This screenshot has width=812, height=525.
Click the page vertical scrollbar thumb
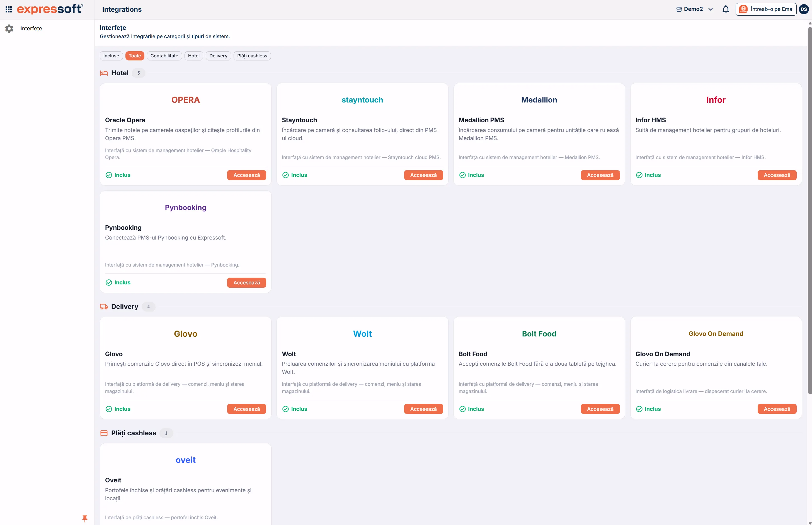[809, 210]
